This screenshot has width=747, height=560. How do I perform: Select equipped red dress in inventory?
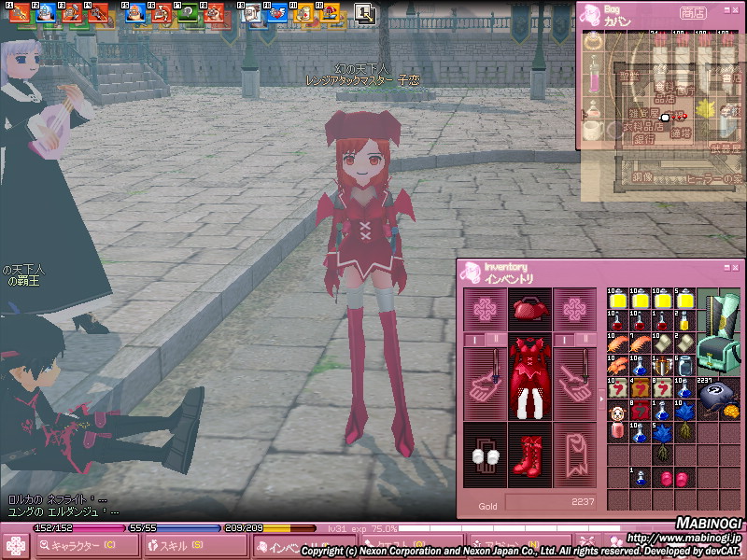pyautogui.click(x=529, y=377)
